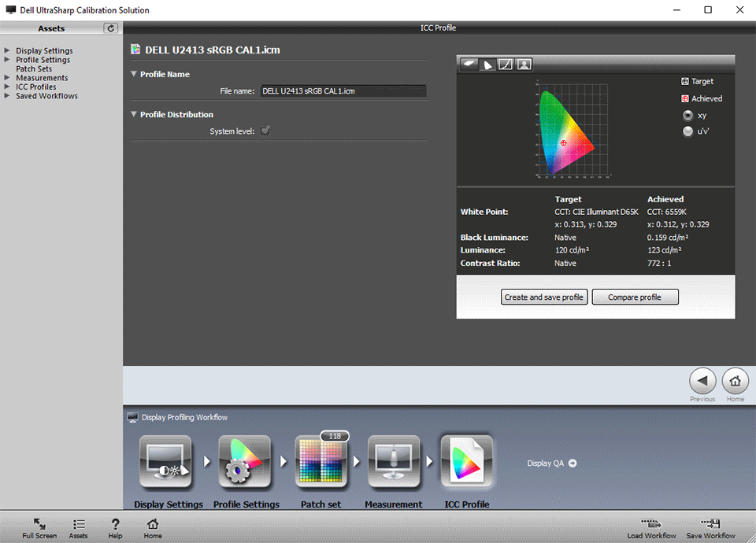The height and width of the screenshot is (543, 756).
Task: Click the profile file icon beside title
Action: [135, 49]
